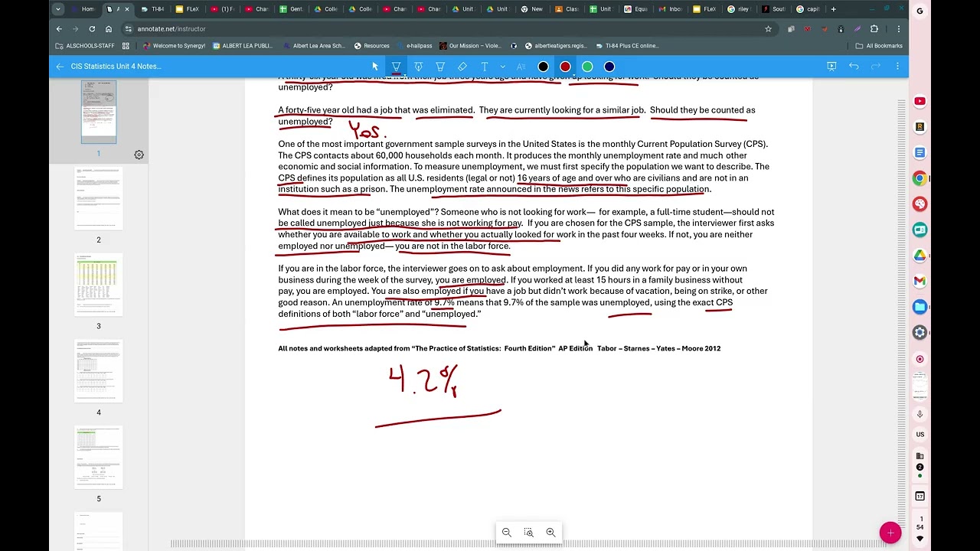Open the TI-84 Plus CE online bookmark

pos(626,46)
